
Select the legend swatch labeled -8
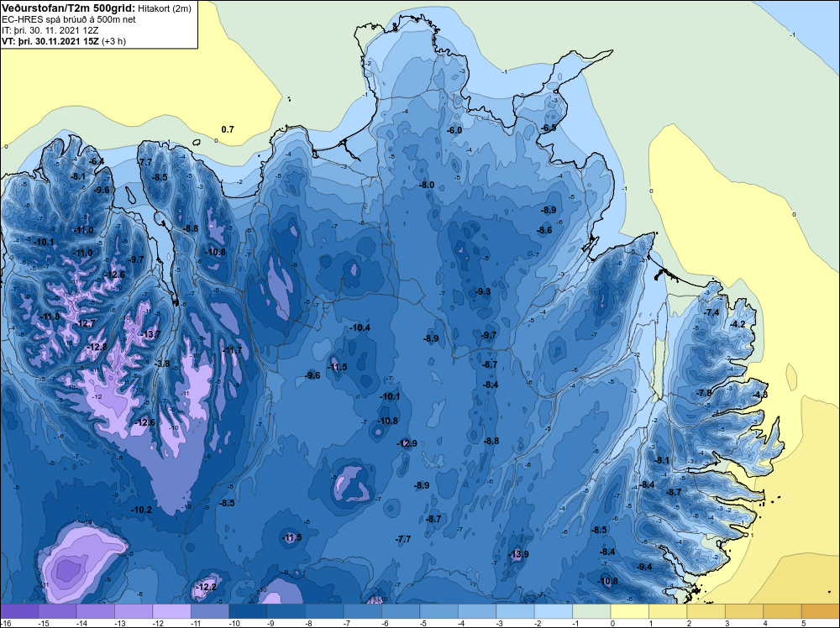(324, 611)
